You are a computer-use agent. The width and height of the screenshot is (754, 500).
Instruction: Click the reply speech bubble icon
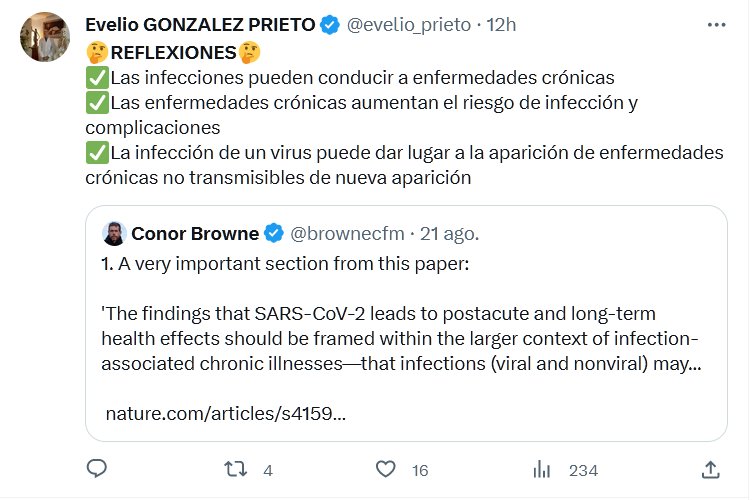tap(97, 469)
